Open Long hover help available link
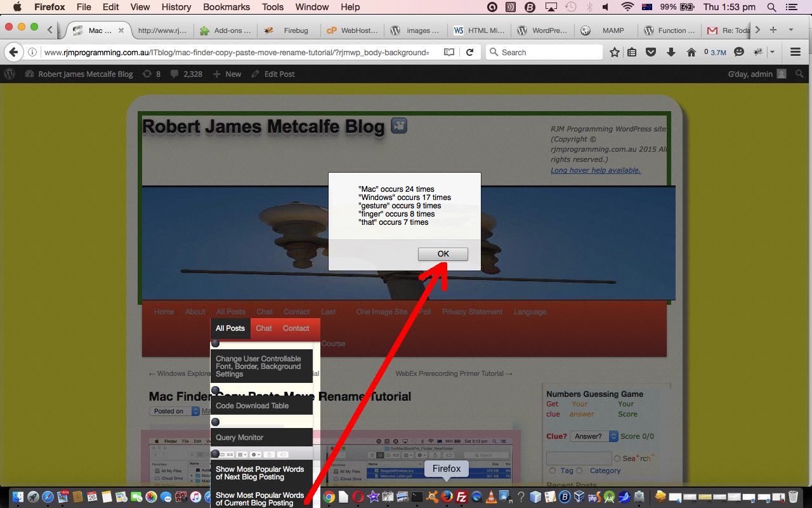The width and height of the screenshot is (812, 508). coord(596,170)
